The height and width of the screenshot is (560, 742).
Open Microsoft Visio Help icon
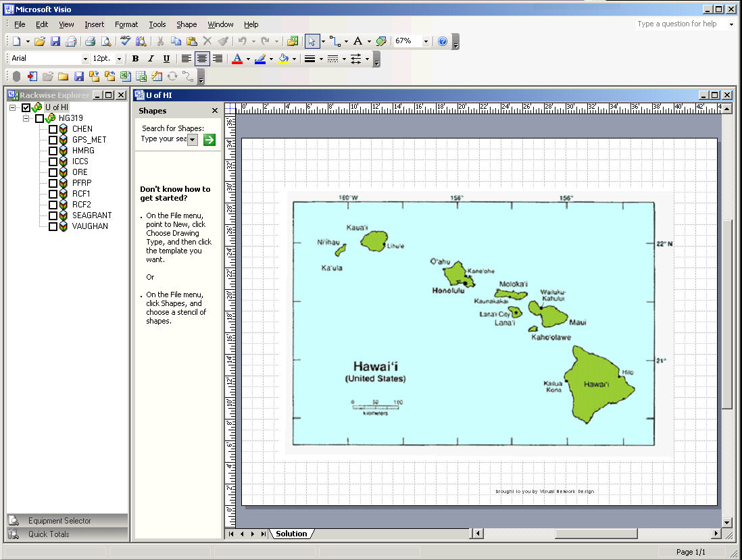(x=443, y=41)
